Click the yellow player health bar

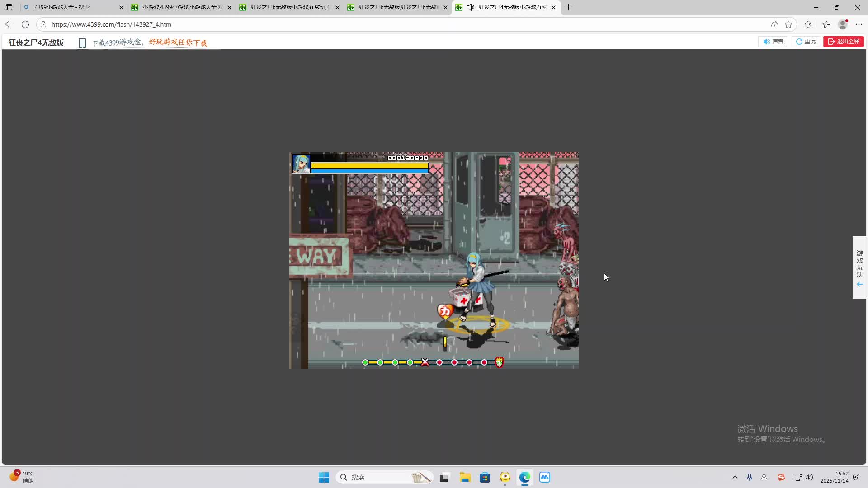point(369,165)
